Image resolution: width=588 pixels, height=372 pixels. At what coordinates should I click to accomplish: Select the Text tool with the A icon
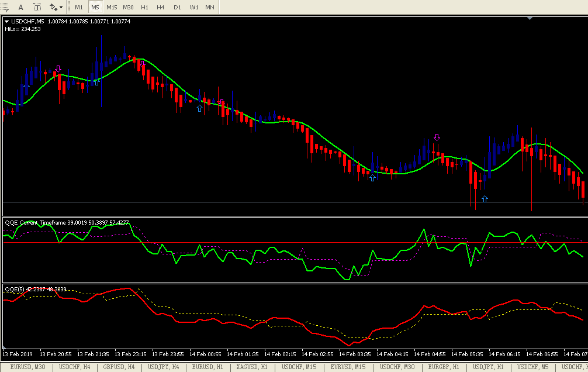(20, 7)
